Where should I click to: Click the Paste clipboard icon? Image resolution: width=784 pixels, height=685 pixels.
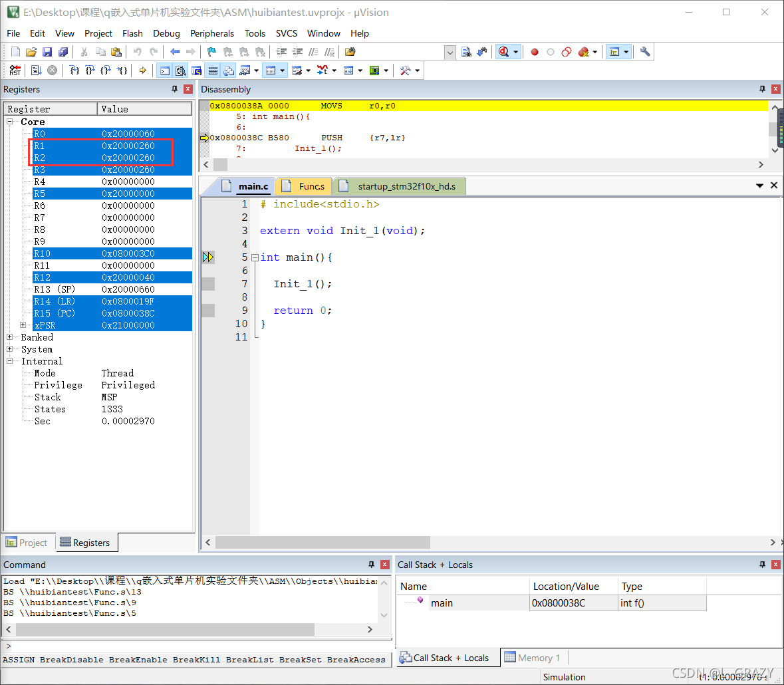point(116,51)
